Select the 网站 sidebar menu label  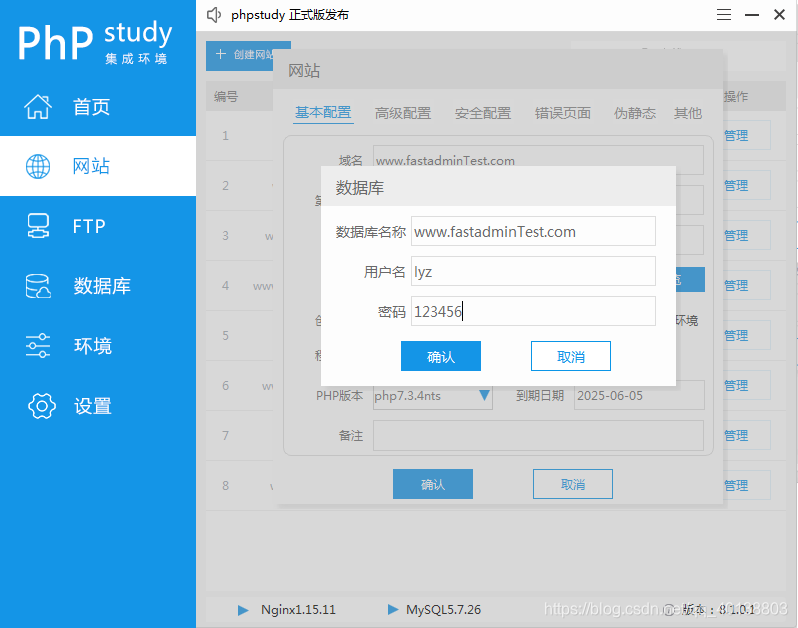pos(91,166)
